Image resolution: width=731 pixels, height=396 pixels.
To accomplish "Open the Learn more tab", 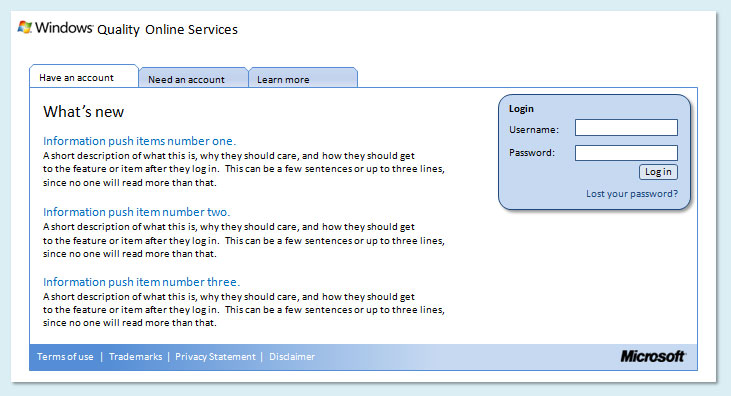I will tap(303, 78).
